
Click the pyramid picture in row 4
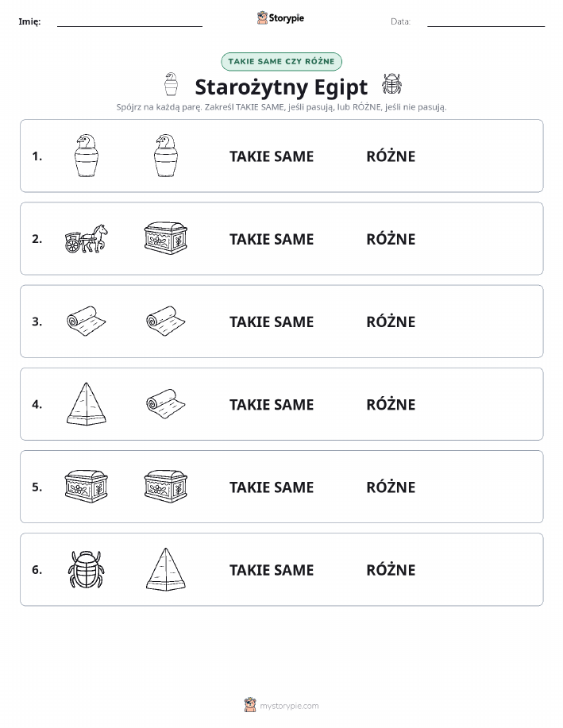[87, 404]
